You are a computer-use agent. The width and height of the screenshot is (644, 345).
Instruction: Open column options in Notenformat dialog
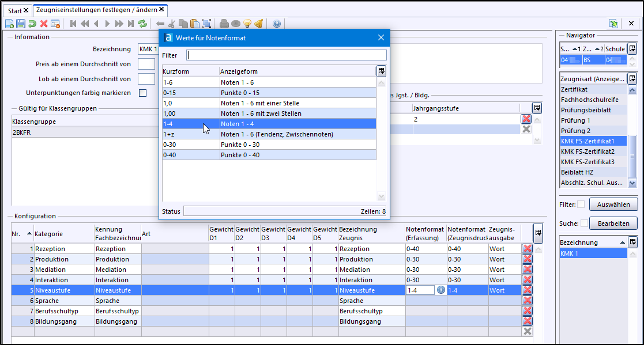(381, 71)
